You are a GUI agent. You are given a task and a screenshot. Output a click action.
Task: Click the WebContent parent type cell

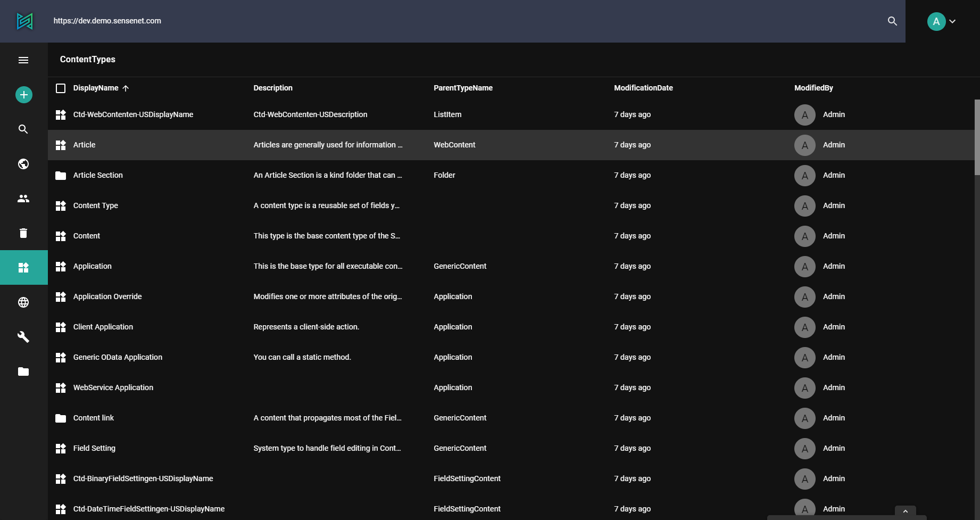coord(454,145)
